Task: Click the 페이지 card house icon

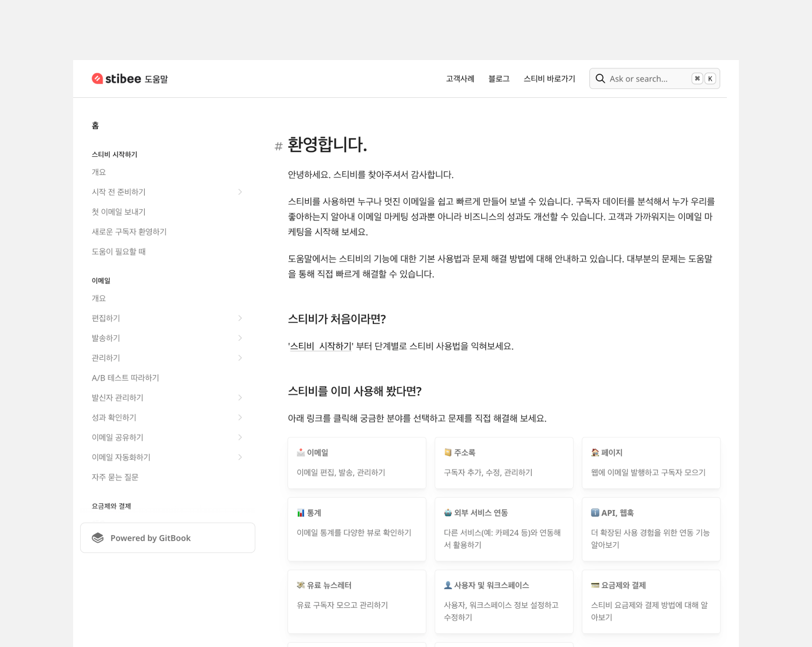Action: pyautogui.click(x=595, y=453)
